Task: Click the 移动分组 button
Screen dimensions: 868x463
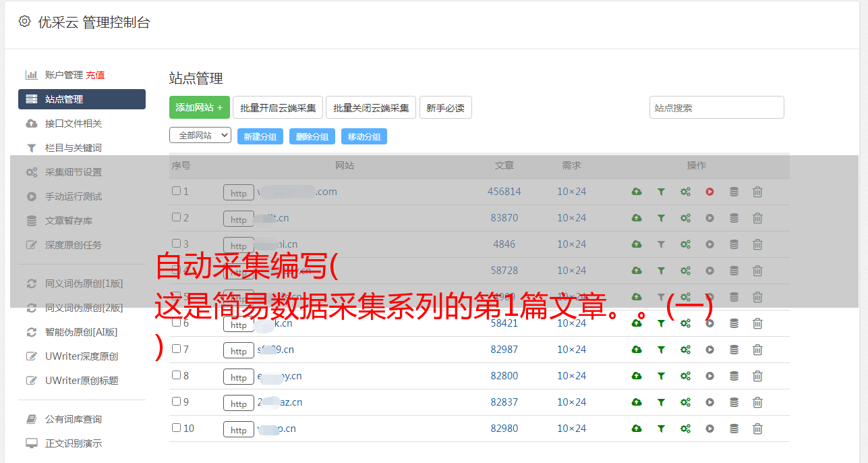Action: coord(364,136)
